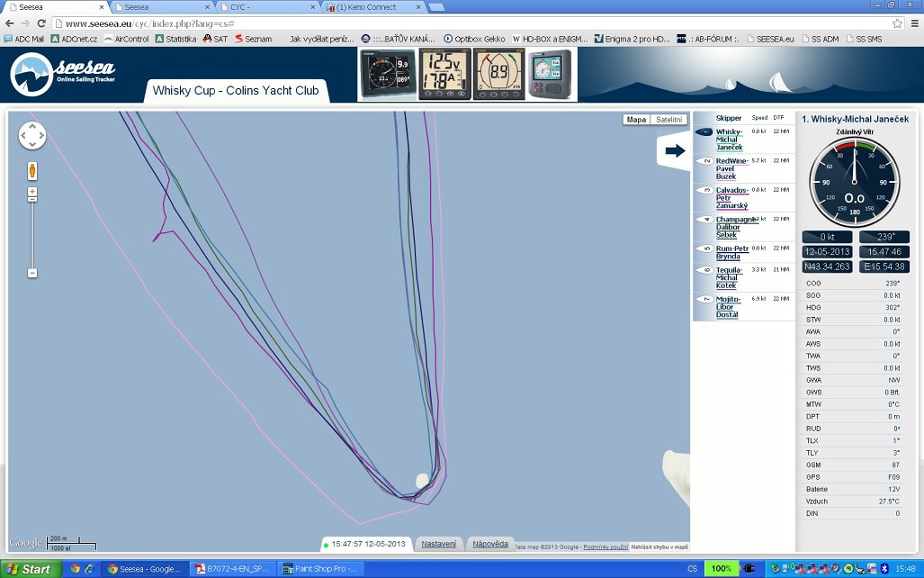
Task: Click the boat icon next to Whisky
Action: pyautogui.click(x=704, y=132)
